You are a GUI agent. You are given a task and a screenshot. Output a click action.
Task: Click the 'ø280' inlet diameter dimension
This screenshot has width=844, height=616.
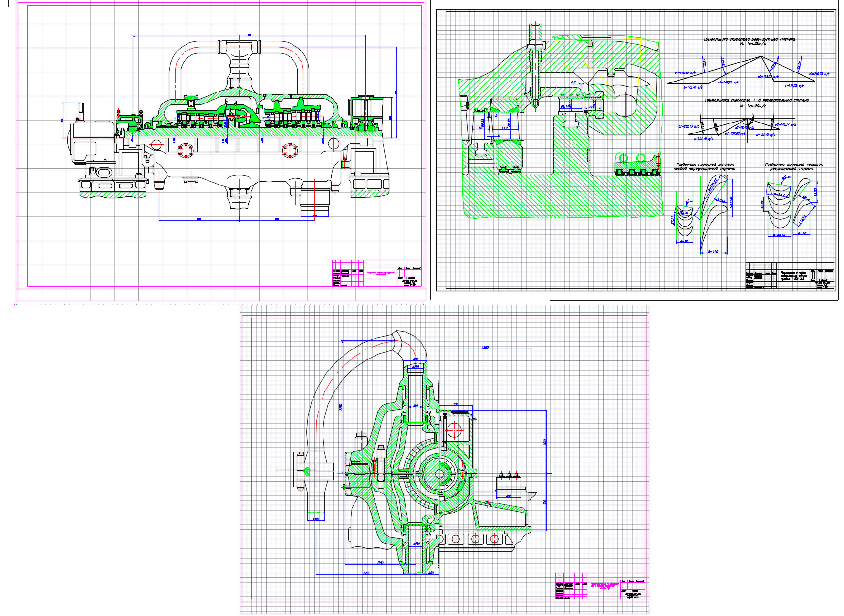415,367
